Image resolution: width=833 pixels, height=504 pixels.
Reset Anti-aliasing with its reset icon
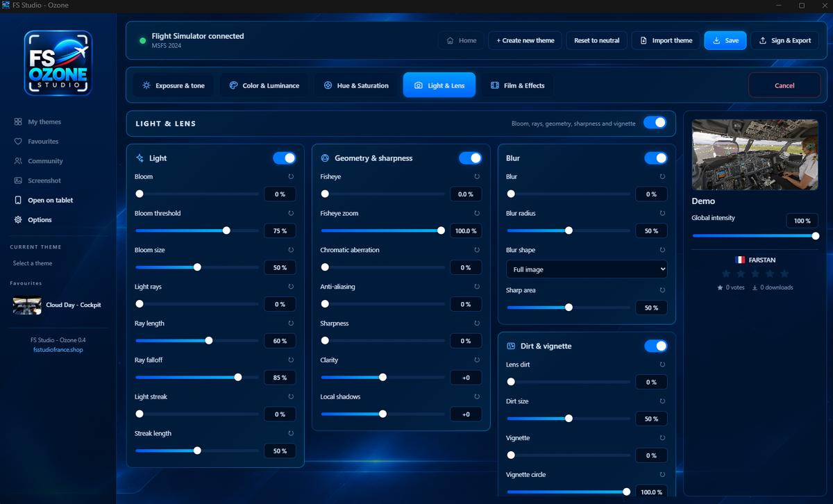pos(476,287)
